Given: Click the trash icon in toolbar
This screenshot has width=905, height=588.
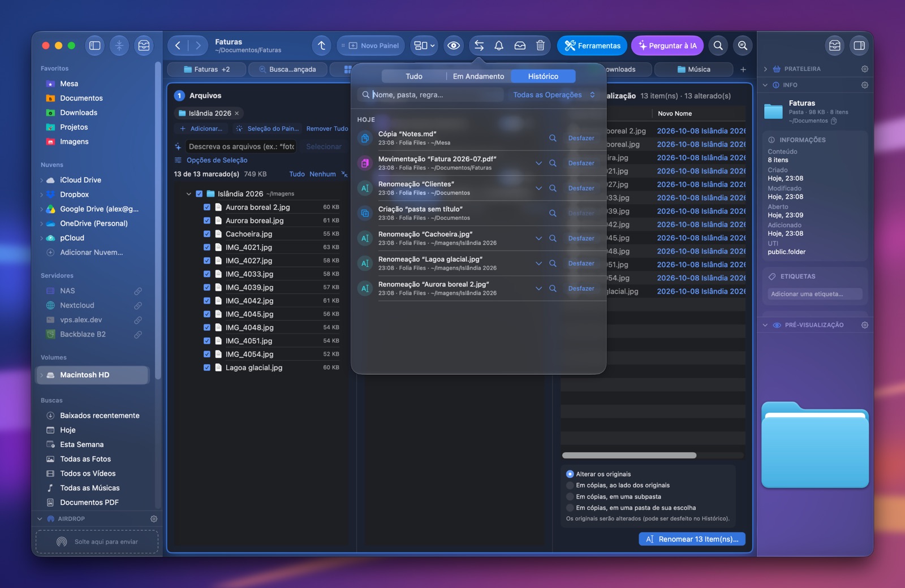Looking at the screenshot, I should [540, 46].
